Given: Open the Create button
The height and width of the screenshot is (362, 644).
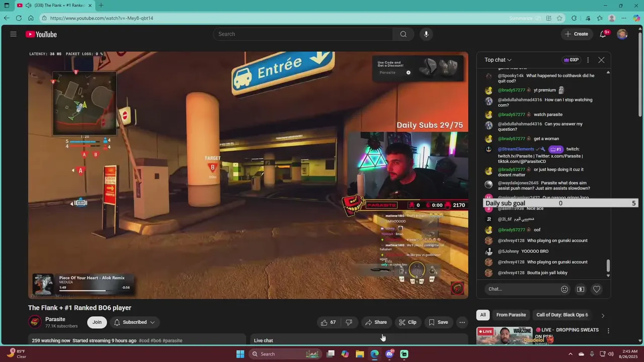Looking at the screenshot, I should pos(577,34).
